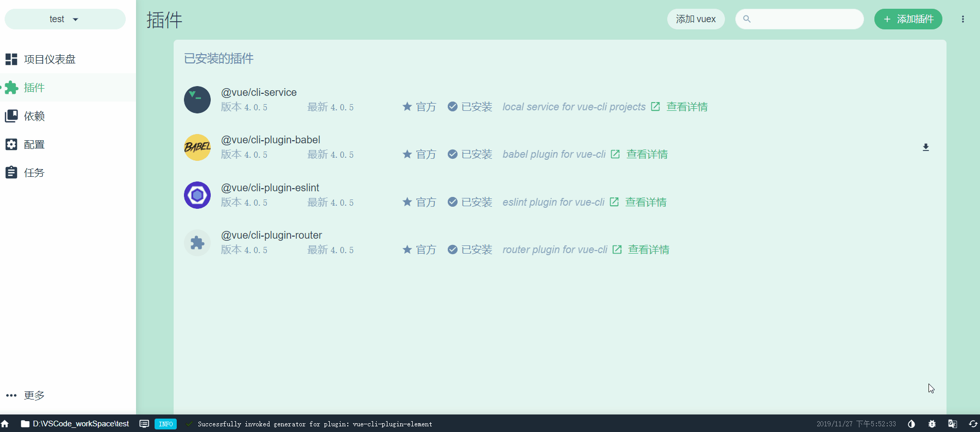
Task: Open the vertical dots more menu
Action: point(963,19)
